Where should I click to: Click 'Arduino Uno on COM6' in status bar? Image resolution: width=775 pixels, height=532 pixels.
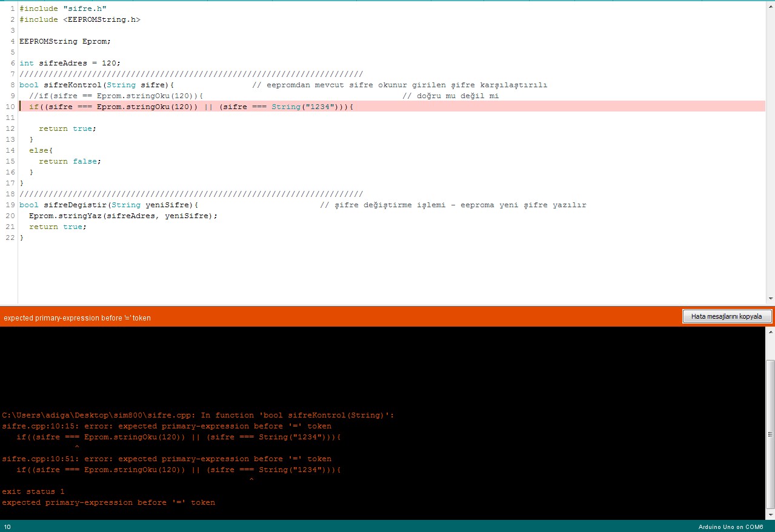click(730, 527)
